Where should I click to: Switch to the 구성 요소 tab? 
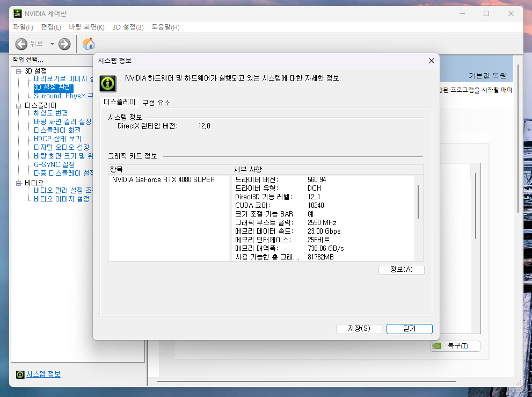pos(156,103)
